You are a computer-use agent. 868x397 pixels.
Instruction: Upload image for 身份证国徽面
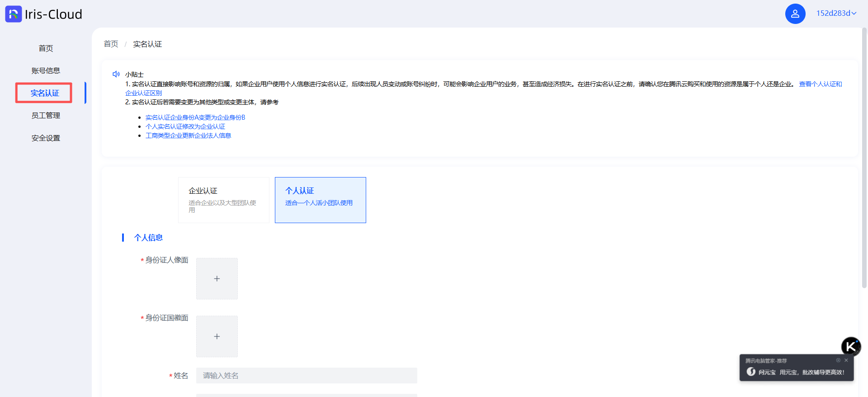[x=217, y=336]
